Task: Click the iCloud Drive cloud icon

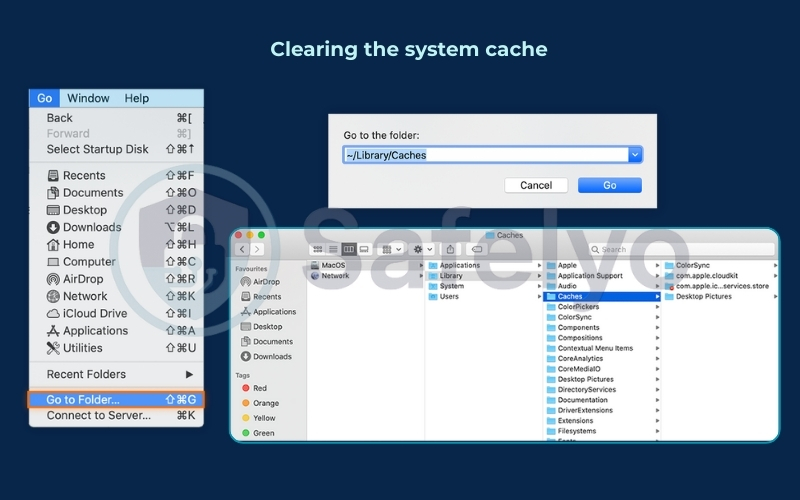Action: point(53,314)
